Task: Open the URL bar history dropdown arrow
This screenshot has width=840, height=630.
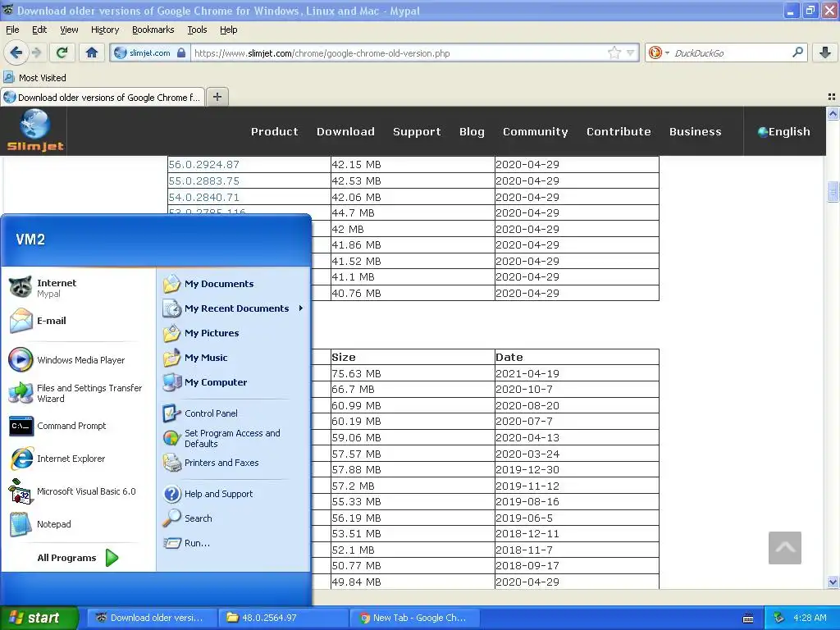Action: tap(630, 52)
